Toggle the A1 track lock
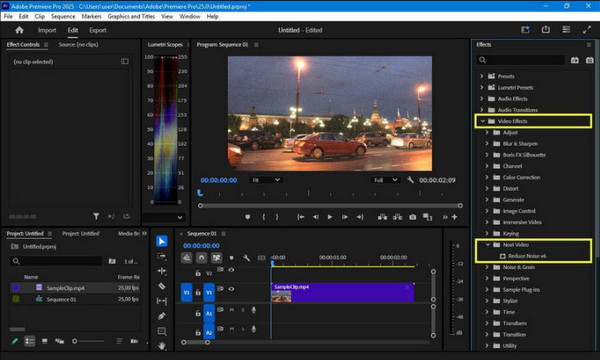Viewport: 600px width, 360px height. pyautogui.click(x=198, y=313)
